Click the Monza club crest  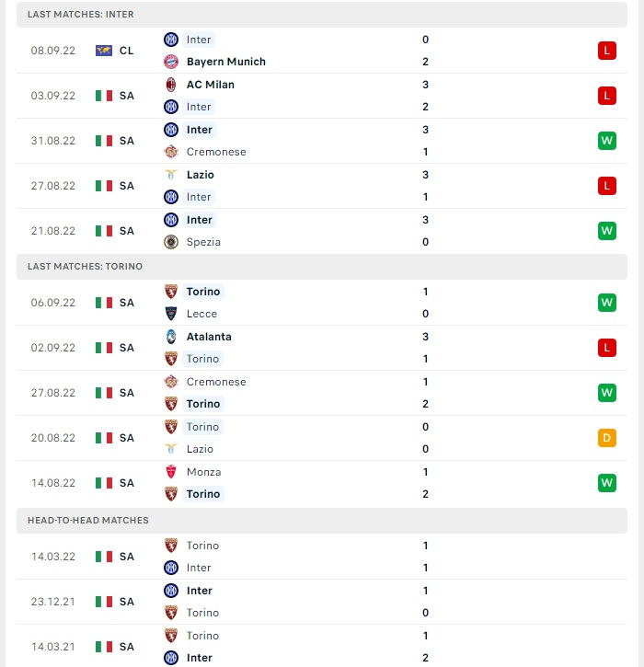coord(171,472)
